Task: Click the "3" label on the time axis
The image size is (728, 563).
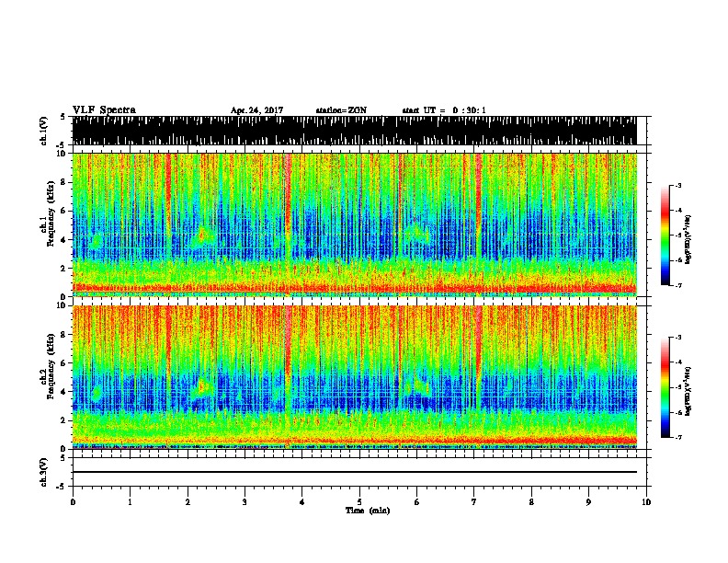Action: tap(245, 501)
